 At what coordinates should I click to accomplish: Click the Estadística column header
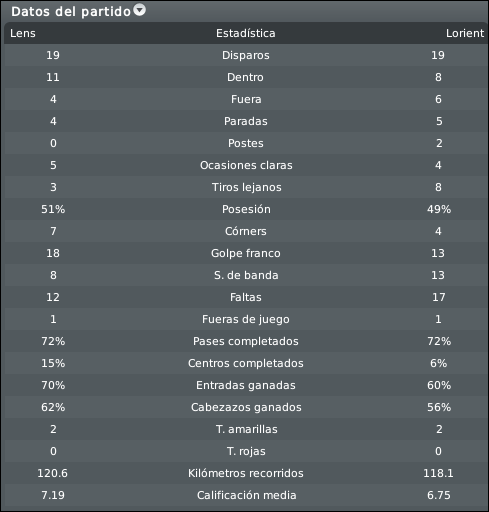click(x=246, y=33)
